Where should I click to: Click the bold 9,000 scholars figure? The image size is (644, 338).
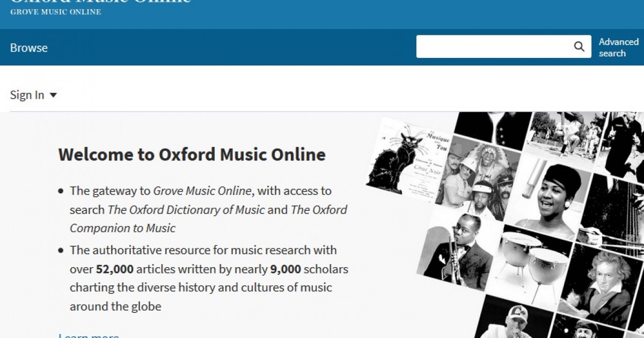(x=286, y=269)
